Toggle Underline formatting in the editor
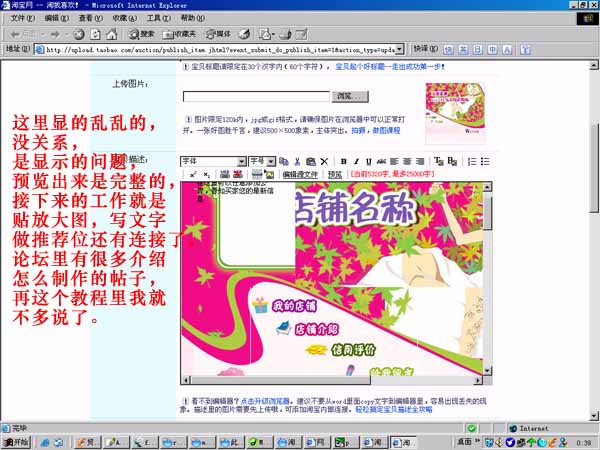 click(368, 161)
